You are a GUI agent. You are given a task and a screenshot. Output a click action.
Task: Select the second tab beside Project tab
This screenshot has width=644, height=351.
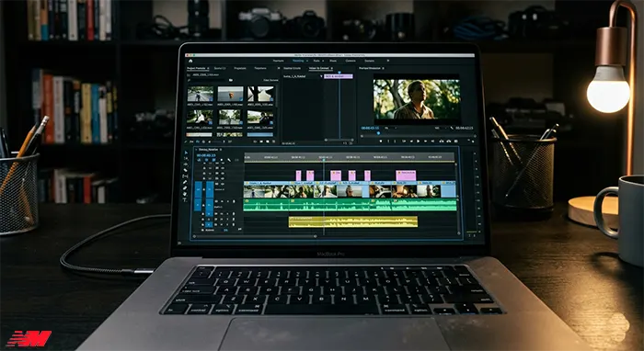click(x=220, y=68)
